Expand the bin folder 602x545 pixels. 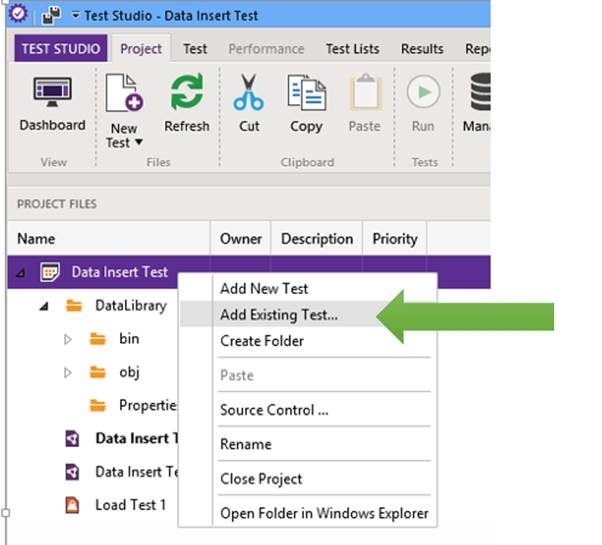tap(68, 339)
